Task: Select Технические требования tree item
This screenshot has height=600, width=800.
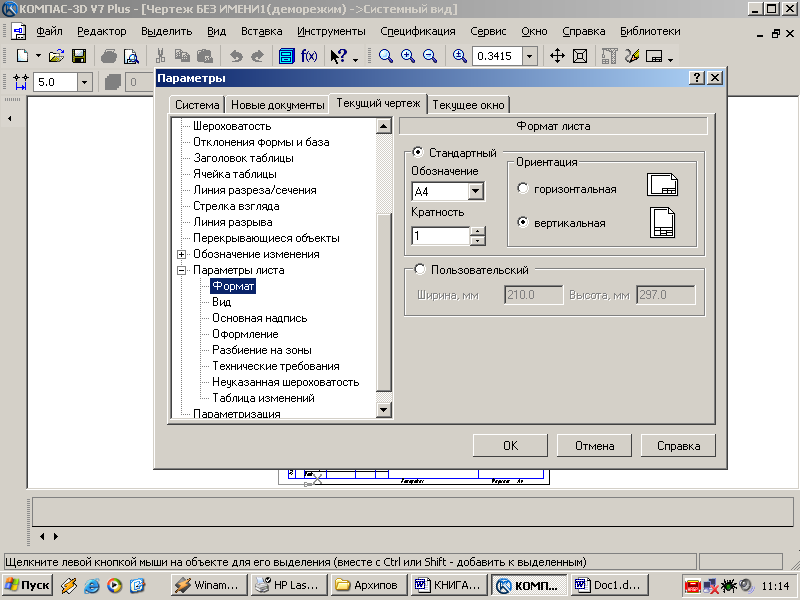Action: pos(276,366)
